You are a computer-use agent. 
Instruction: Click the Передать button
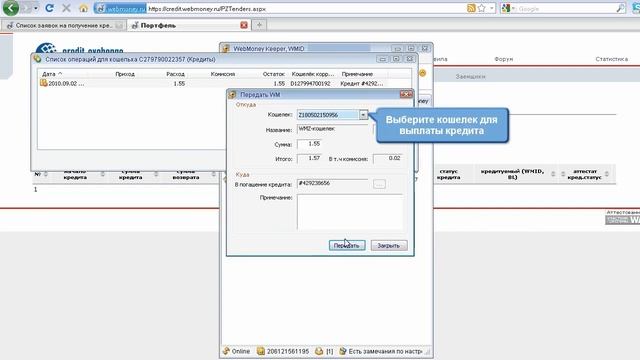[347, 246]
